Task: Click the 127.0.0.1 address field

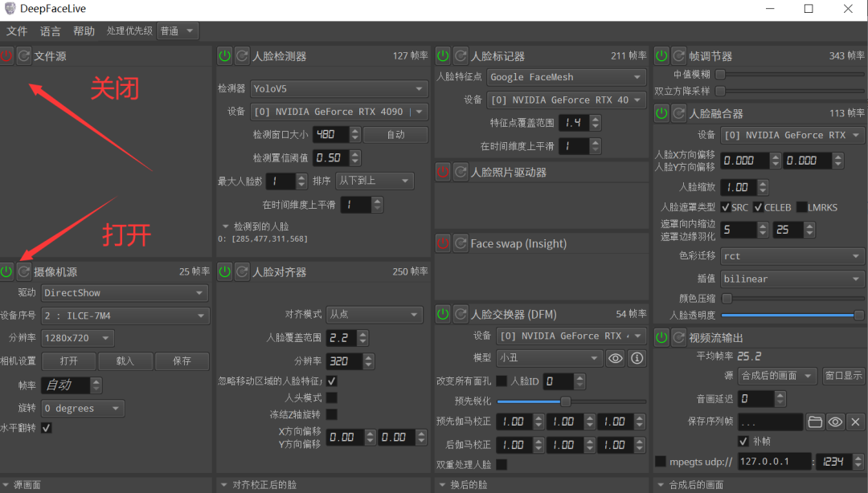Action: click(x=775, y=462)
